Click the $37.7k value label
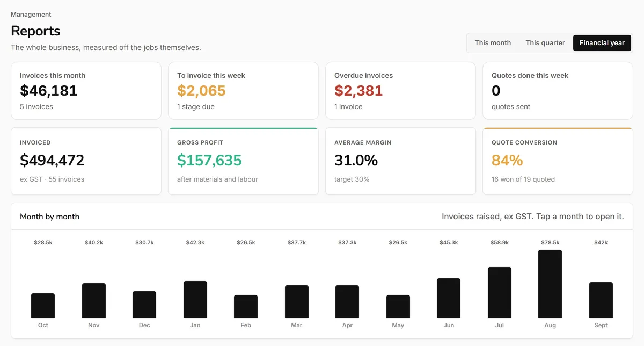This screenshot has width=644, height=346. tap(297, 243)
